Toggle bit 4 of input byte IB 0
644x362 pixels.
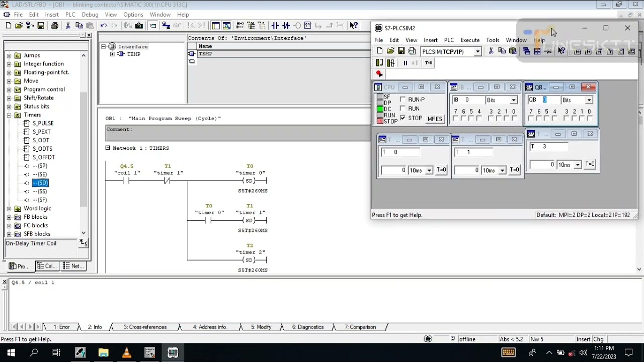479,119
